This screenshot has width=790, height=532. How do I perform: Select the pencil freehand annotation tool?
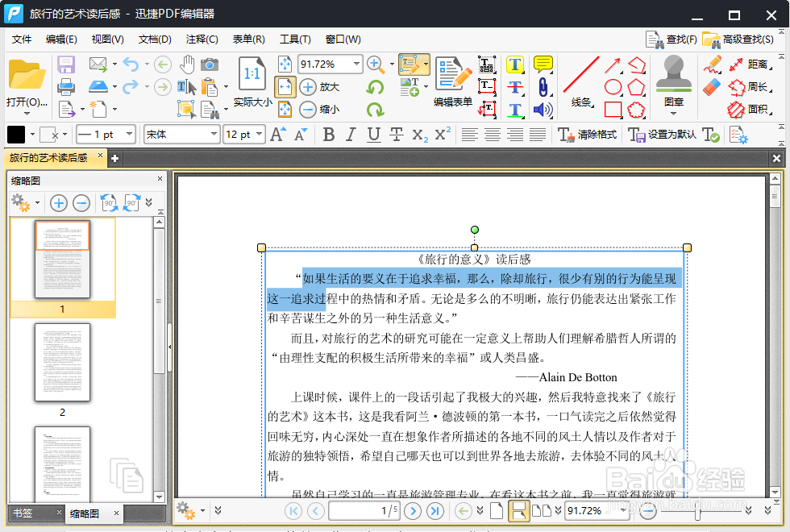pyautogui.click(x=712, y=64)
